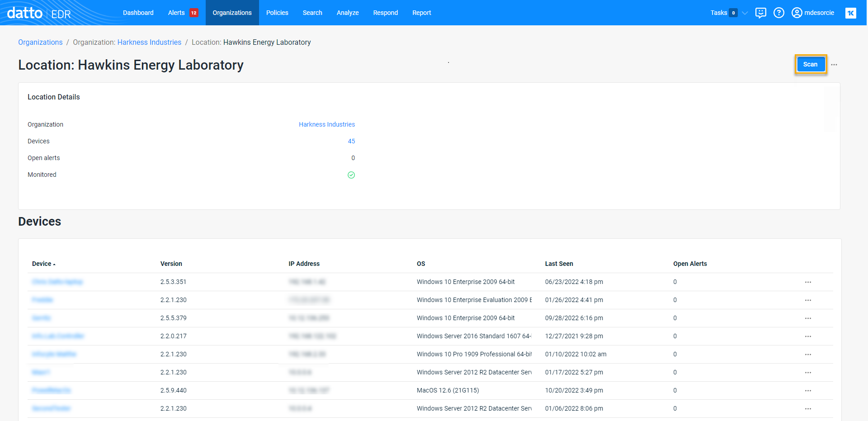Open actions menu for 01/10/2022 row
Image resolution: width=868 pixels, height=421 pixels.
tap(808, 355)
